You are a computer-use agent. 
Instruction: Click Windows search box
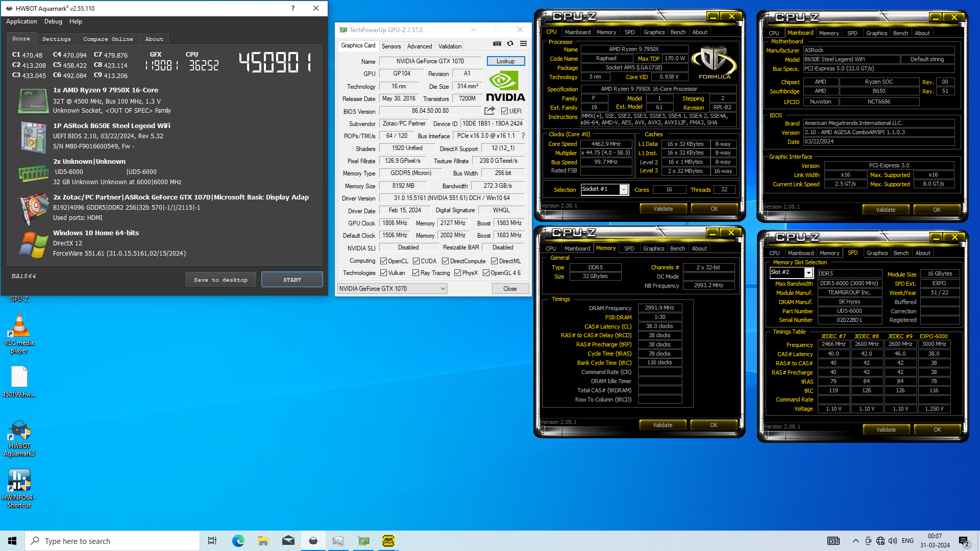click(x=112, y=541)
